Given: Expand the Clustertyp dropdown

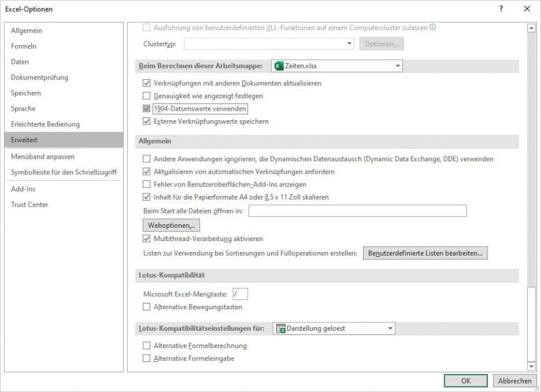Looking at the screenshot, I should [x=350, y=44].
